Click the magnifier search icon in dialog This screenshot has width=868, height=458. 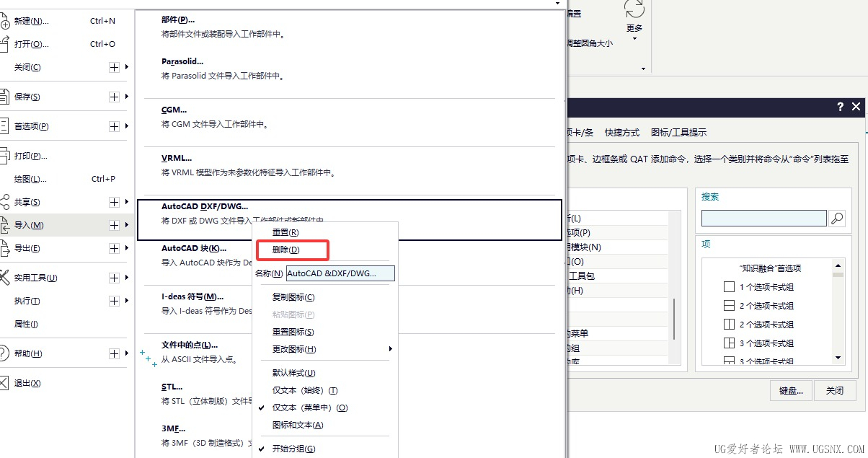(837, 218)
